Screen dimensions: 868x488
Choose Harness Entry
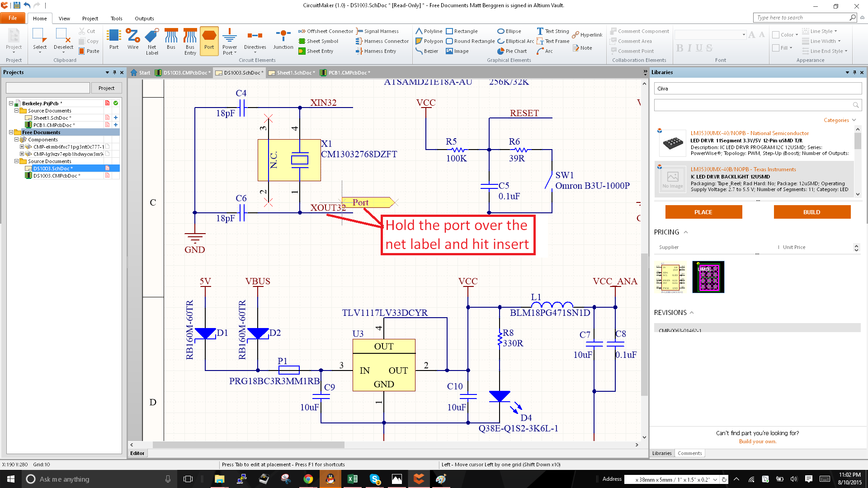(x=376, y=51)
